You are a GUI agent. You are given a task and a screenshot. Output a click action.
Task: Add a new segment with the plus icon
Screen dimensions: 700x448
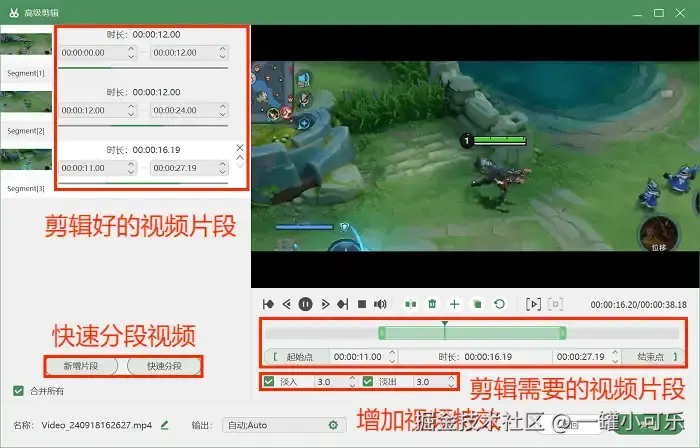(454, 304)
